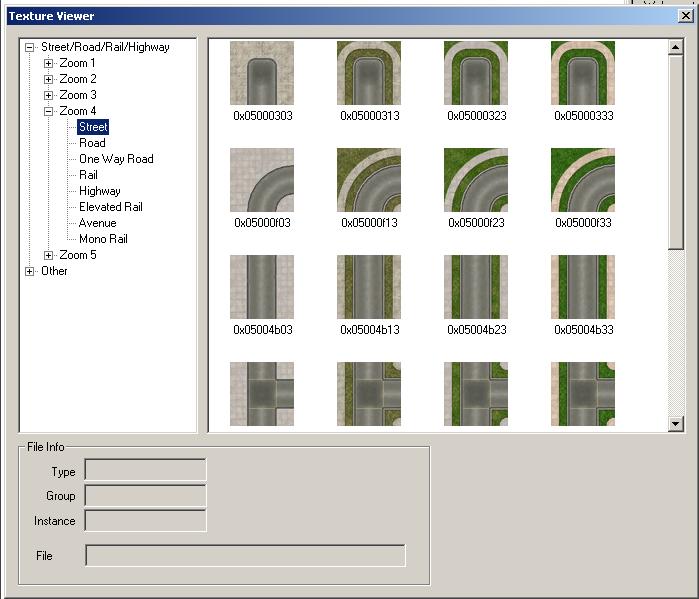Select Highway in the tree
Screen dimensions: 699x599
tap(99, 191)
